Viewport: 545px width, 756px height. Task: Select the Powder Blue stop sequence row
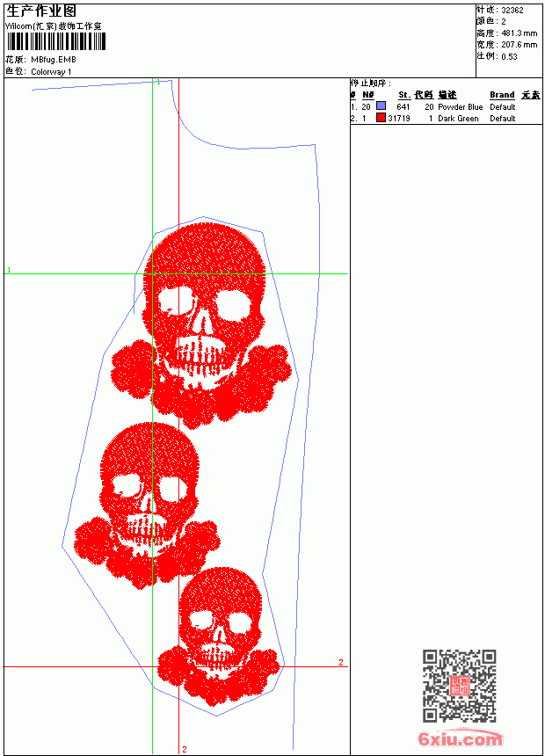pyautogui.click(x=447, y=106)
